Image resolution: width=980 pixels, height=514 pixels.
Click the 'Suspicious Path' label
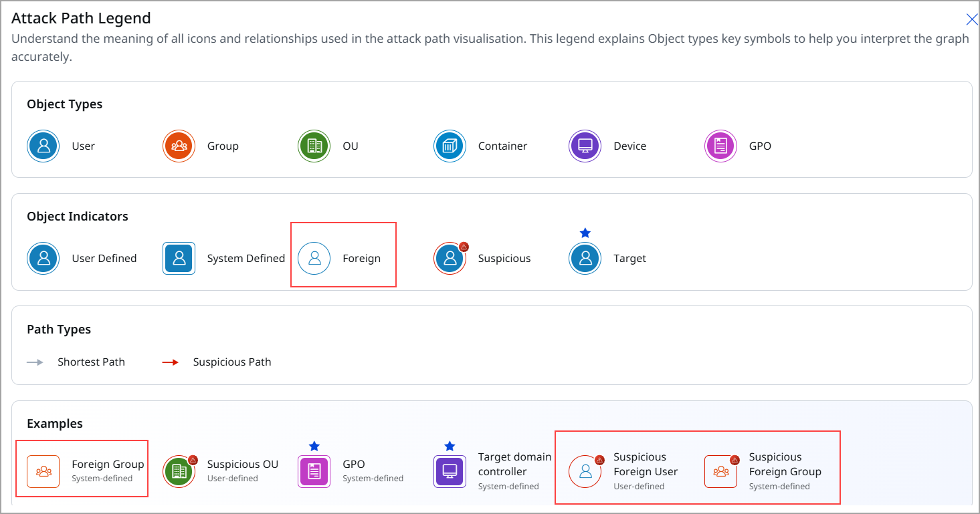click(232, 362)
